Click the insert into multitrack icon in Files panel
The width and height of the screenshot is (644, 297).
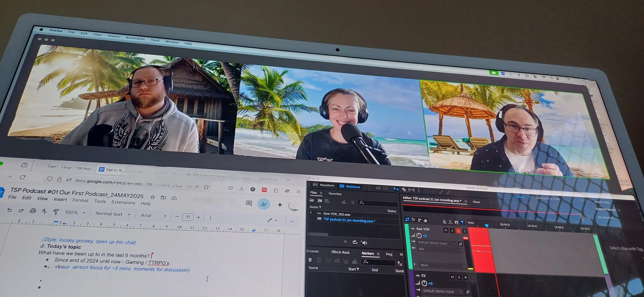[344, 202]
